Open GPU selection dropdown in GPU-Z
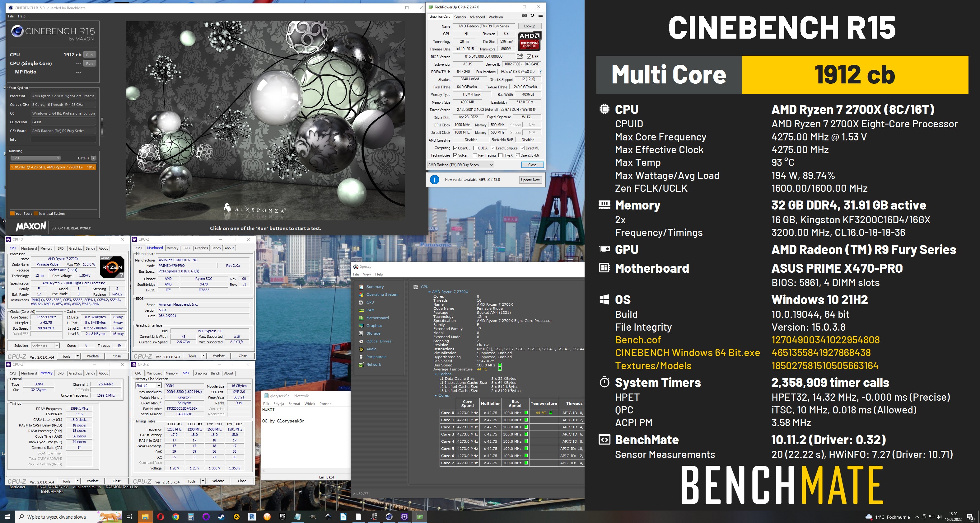Viewport: 980px width, 523px height. click(460, 165)
